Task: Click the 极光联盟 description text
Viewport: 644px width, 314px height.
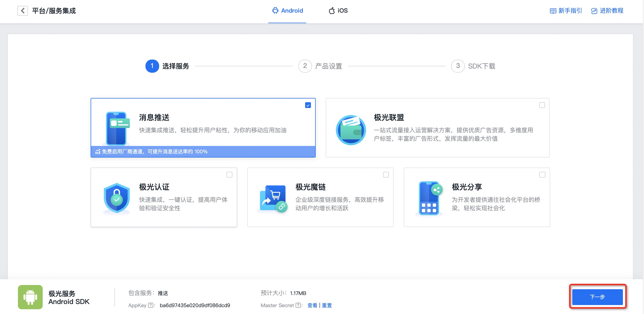Action: coord(453,134)
